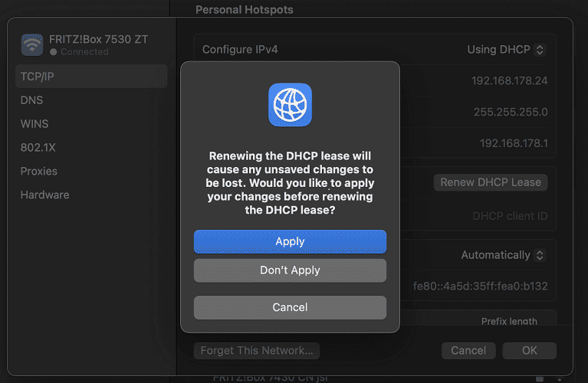The image size is (588, 383).
Task: Go to the 802.1X section
Action: tap(37, 148)
